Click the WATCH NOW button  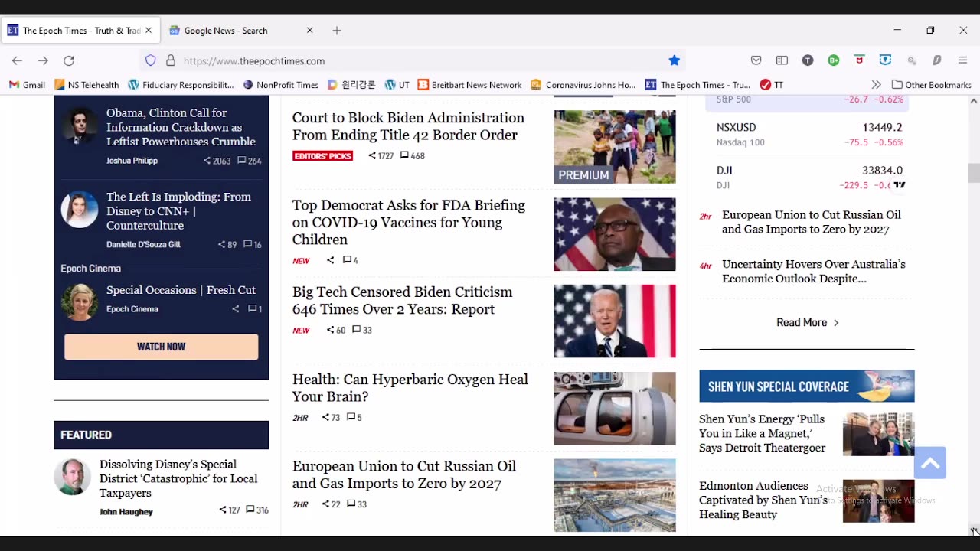click(x=161, y=347)
